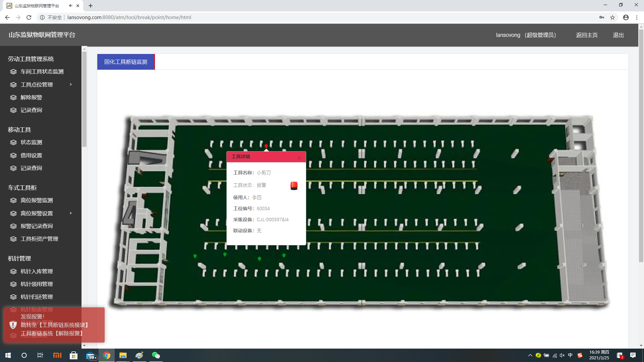Viewport: 644px width, 362px height.
Task: Click the leftmost green tool marker
Action: 195,256
